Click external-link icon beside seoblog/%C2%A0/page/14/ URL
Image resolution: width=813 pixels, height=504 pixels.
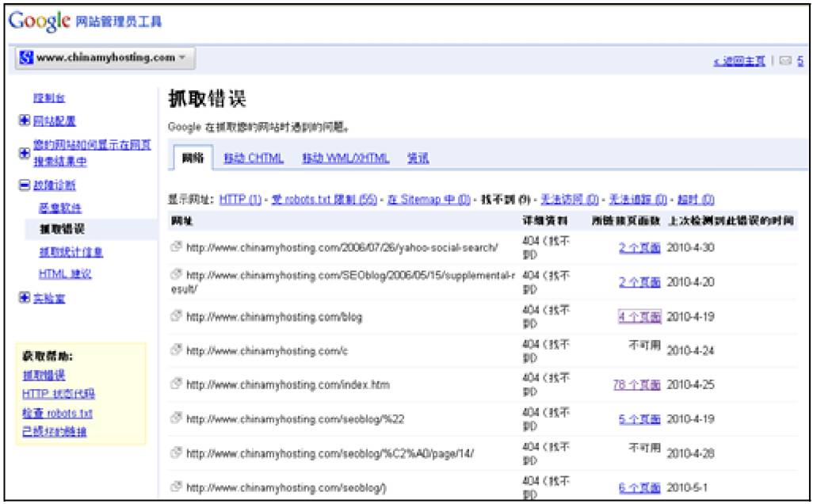click(176, 452)
